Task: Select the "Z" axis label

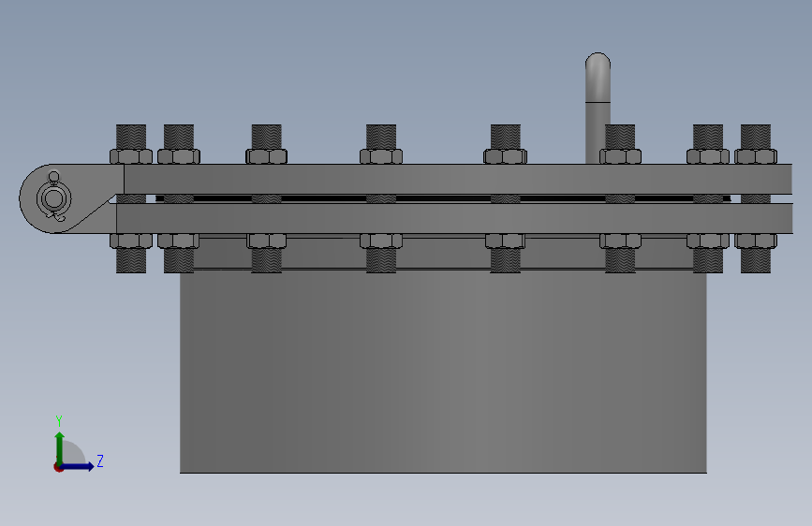Action: tap(100, 460)
